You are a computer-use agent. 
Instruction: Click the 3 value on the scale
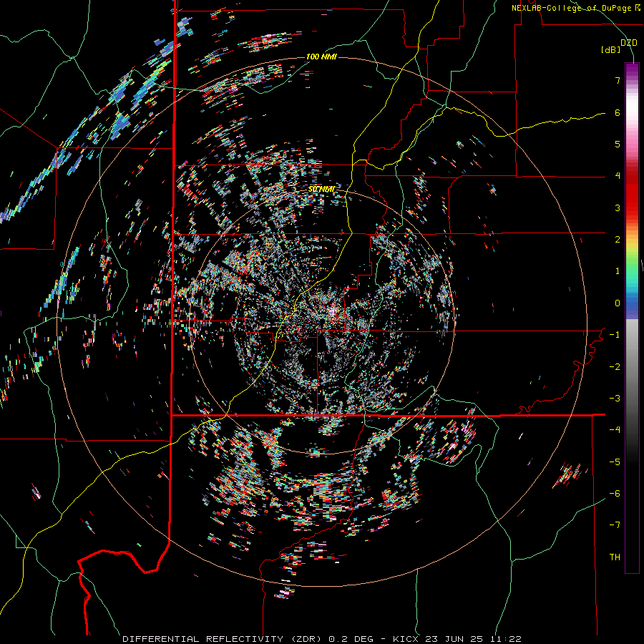(x=618, y=208)
